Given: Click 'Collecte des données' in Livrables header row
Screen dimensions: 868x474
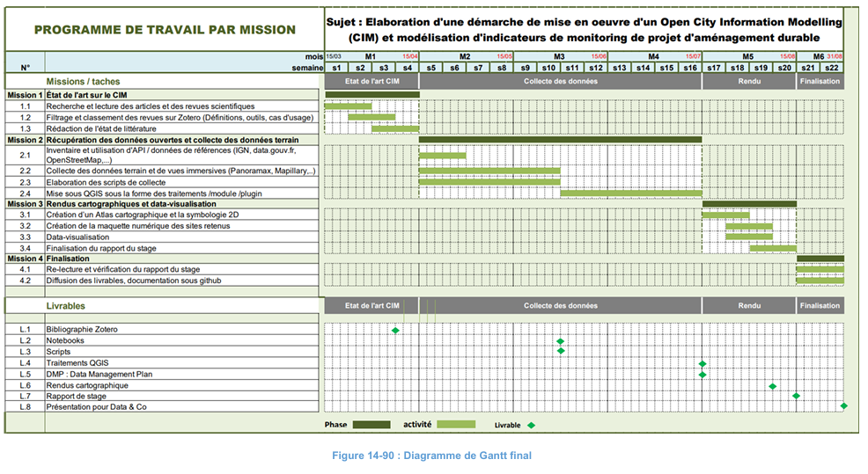Looking at the screenshot, I should click(x=560, y=305).
